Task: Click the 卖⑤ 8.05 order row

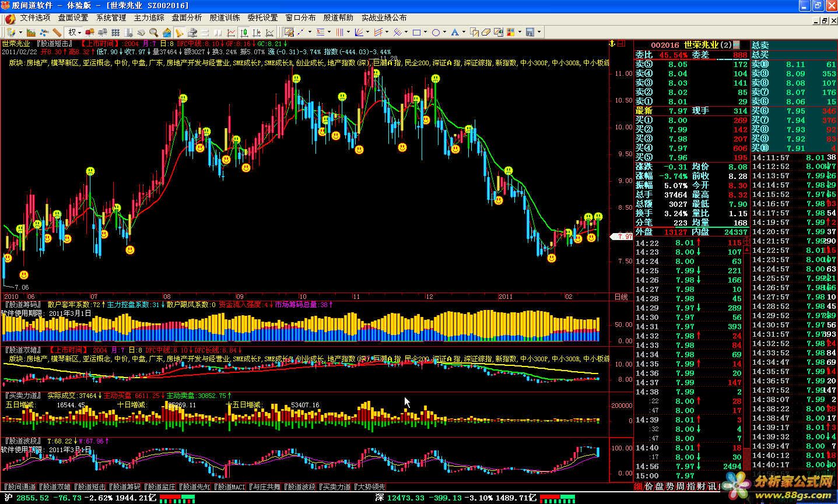Action: click(x=692, y=64)
